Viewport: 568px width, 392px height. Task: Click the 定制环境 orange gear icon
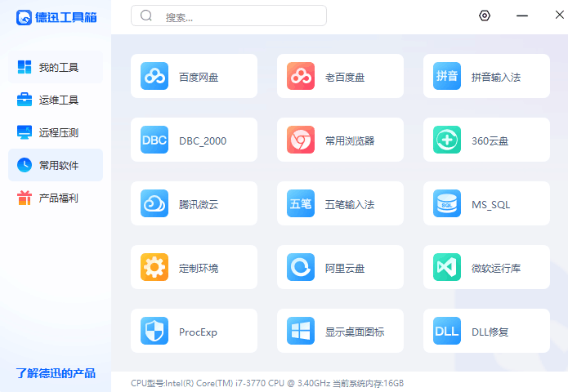click(x=154, y=268)
